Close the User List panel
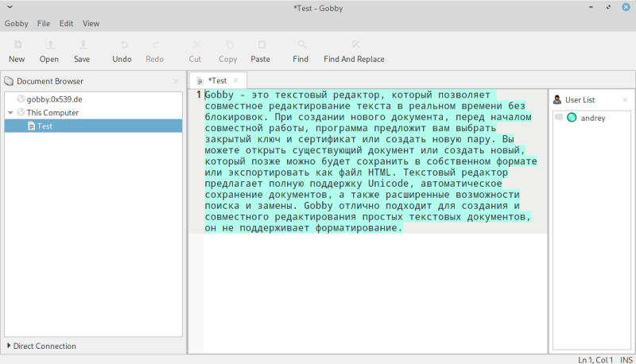 coord(624,100)
